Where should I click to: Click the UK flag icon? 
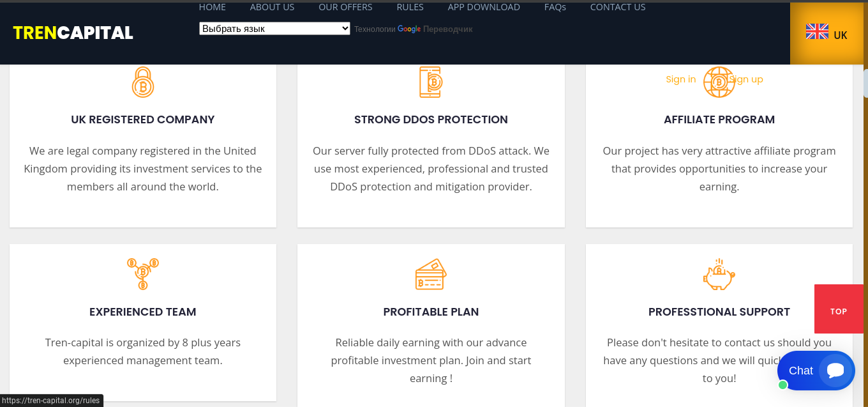(817, 32)
